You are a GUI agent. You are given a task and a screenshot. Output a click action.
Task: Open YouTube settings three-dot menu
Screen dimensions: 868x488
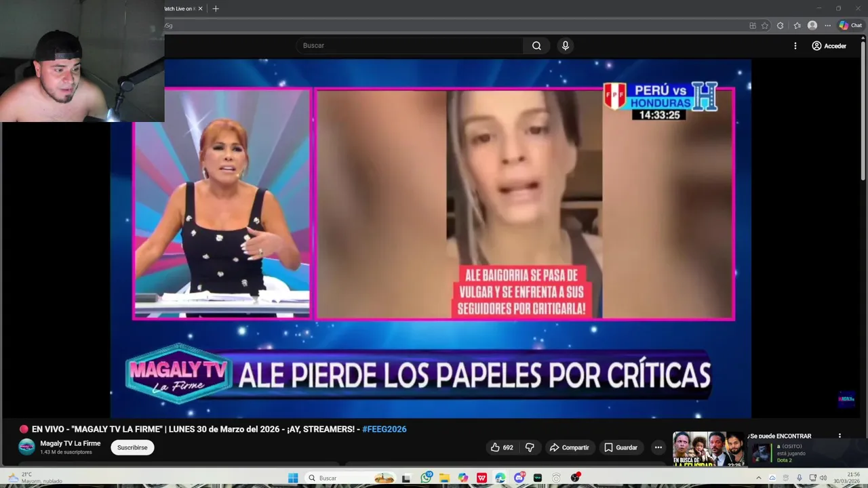pos(795,45)
